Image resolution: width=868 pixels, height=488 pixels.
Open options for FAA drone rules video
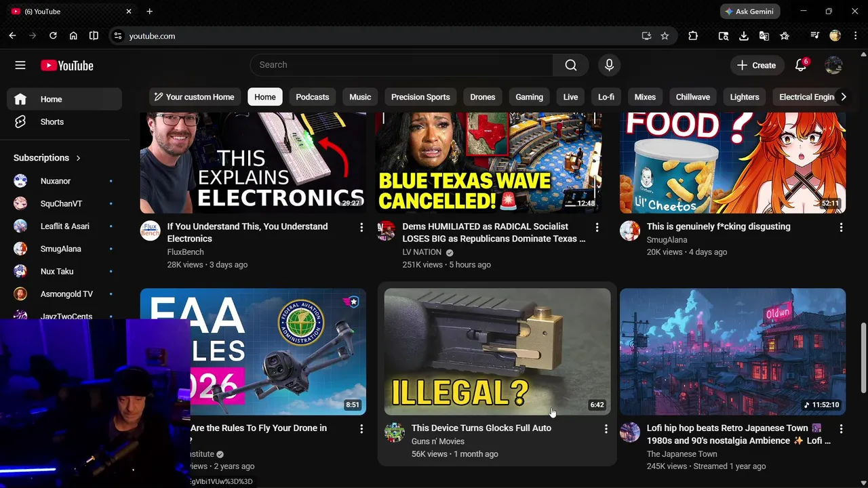coord(361,428)
